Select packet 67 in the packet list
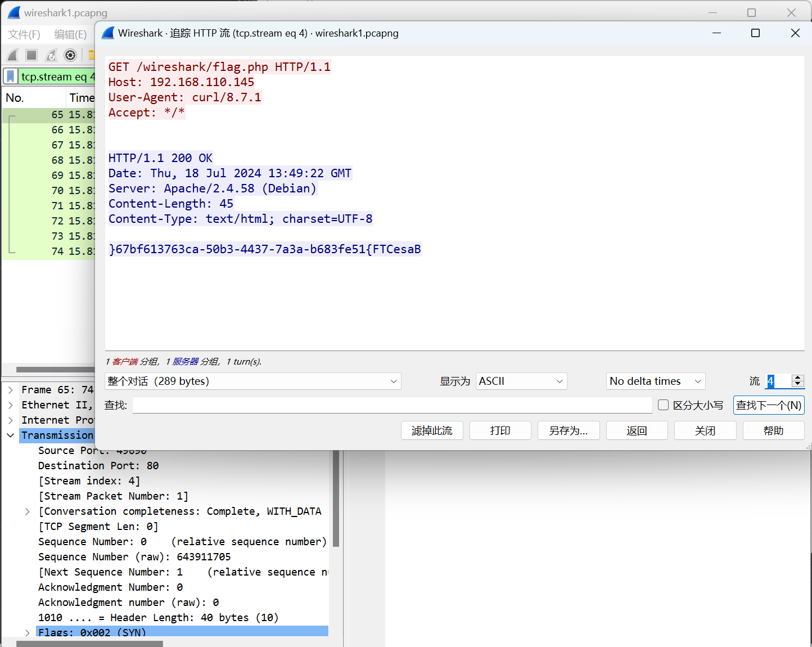Screen dimensions: 812x647 (x=49, y=145)
